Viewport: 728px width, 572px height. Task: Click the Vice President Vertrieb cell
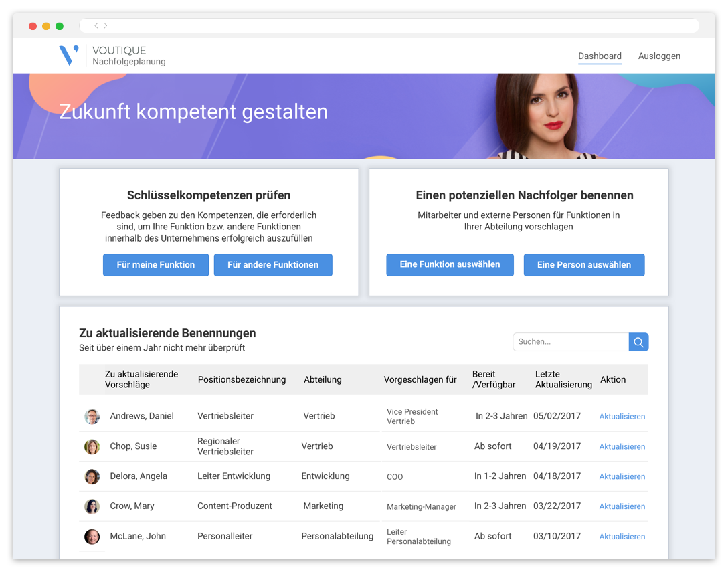(412, 417)
